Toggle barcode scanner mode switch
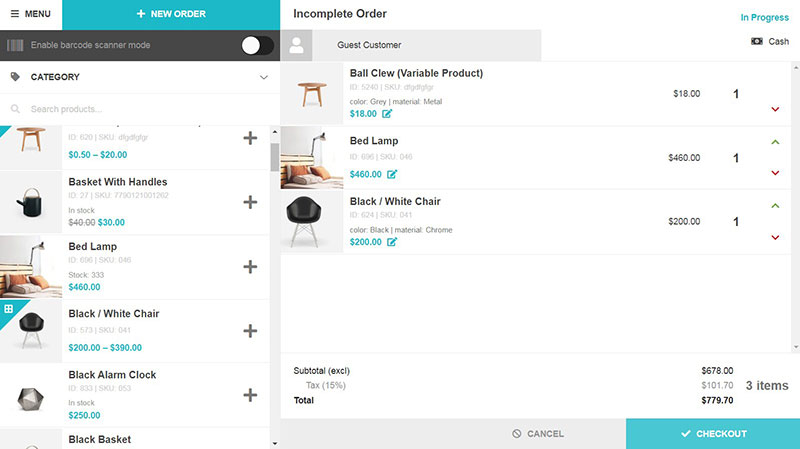 [x=257, y=45]
